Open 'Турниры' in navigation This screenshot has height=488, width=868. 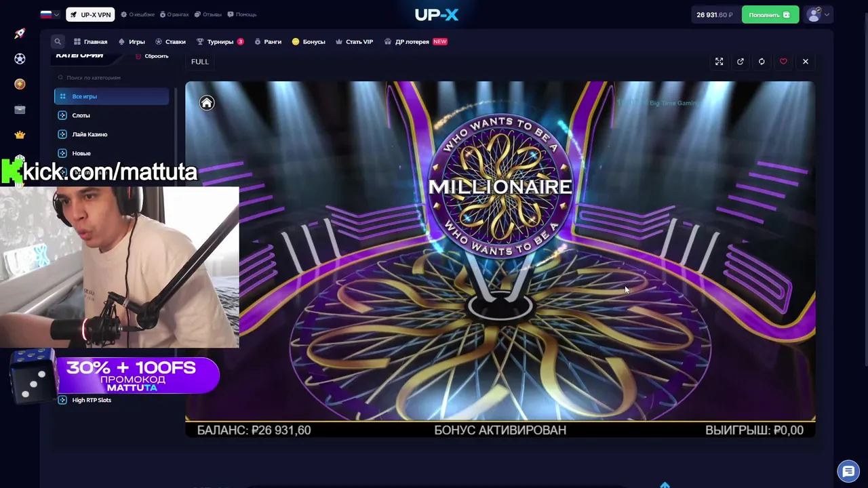220,41
